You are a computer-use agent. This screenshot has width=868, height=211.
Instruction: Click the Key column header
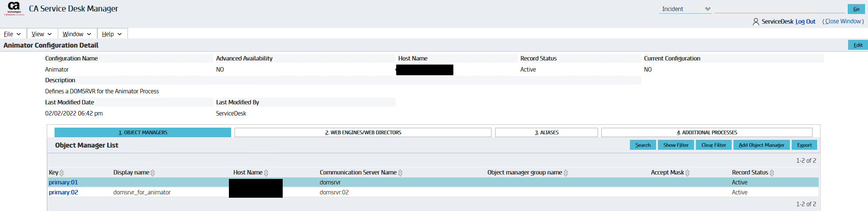[x=54, y=172]
